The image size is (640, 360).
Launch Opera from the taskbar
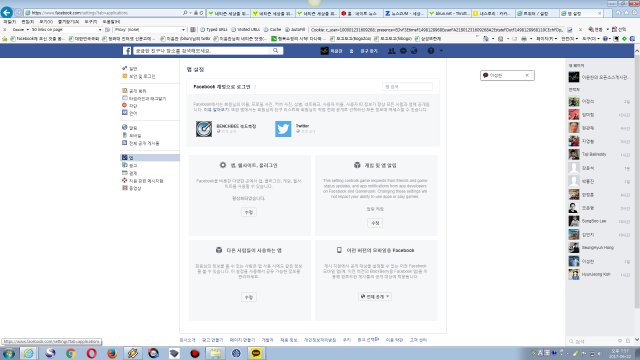[x=91, y=353]
